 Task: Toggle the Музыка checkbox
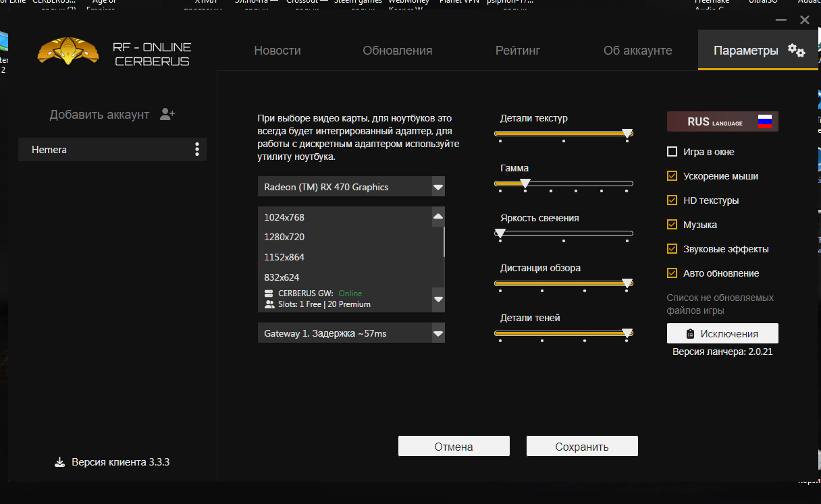672,225
